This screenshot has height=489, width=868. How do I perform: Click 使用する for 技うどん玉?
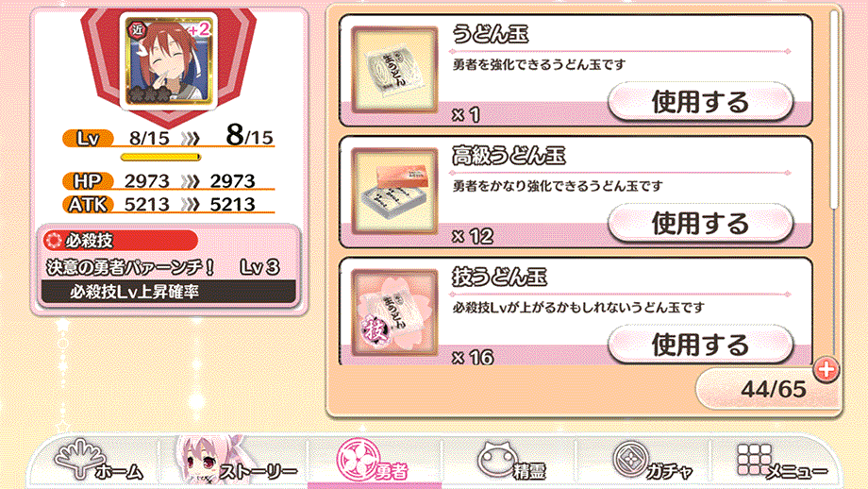(x=700, y=345)
